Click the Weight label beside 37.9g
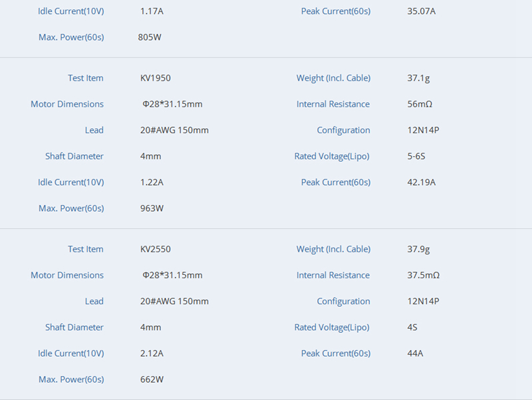Image resolution: width=532 pixels, height=400 pixels. (x=333, y=249)
